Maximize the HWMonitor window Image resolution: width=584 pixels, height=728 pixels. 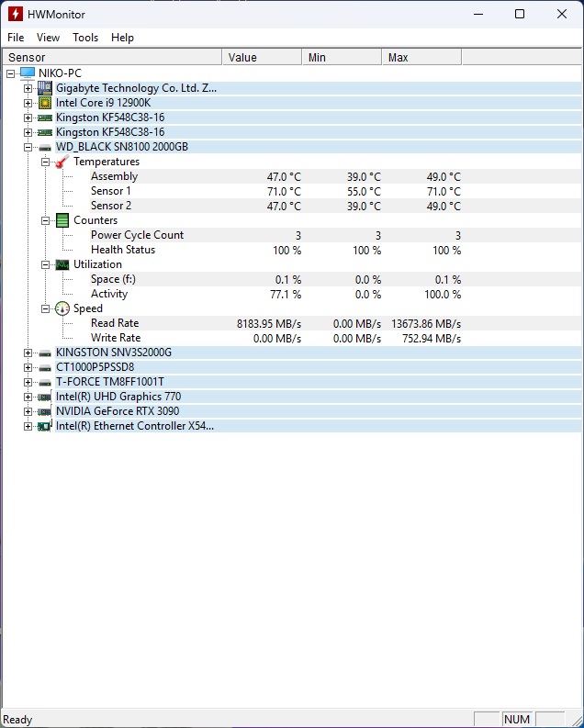pos(520,14)
